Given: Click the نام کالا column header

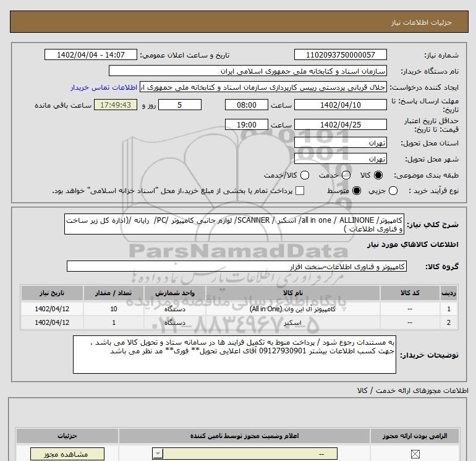Looking at the screenshot, I should click(293, 293).
